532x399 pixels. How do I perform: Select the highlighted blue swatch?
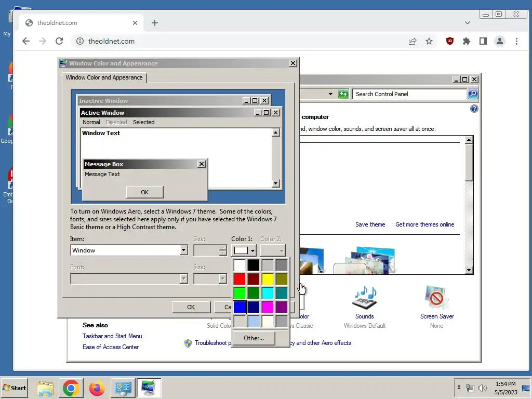pos(240,307)
